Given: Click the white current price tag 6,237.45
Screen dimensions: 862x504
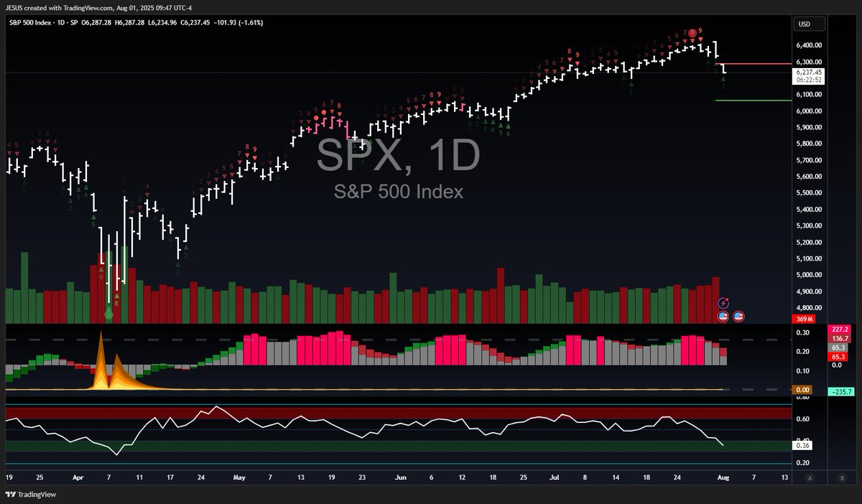Looking at the screenshot, I should tap(809, 73).
